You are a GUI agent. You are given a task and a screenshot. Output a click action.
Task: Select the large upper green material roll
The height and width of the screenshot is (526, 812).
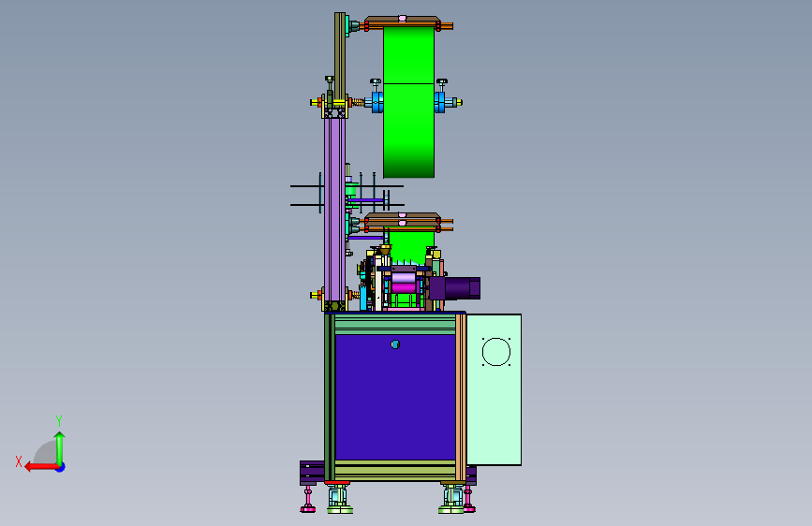click(408, 102)
